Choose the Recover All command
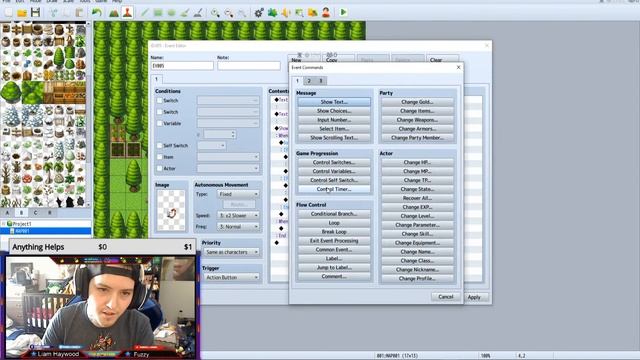 coord(417,198)
